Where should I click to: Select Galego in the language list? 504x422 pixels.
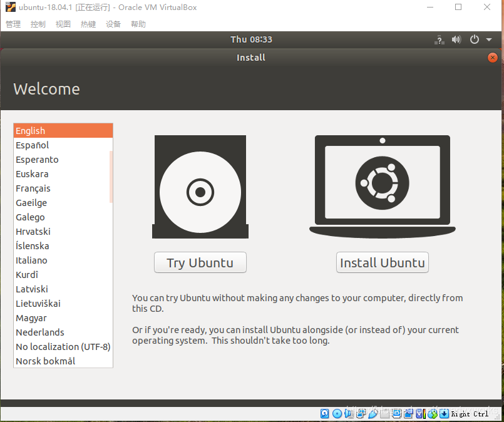pos(63,217)
